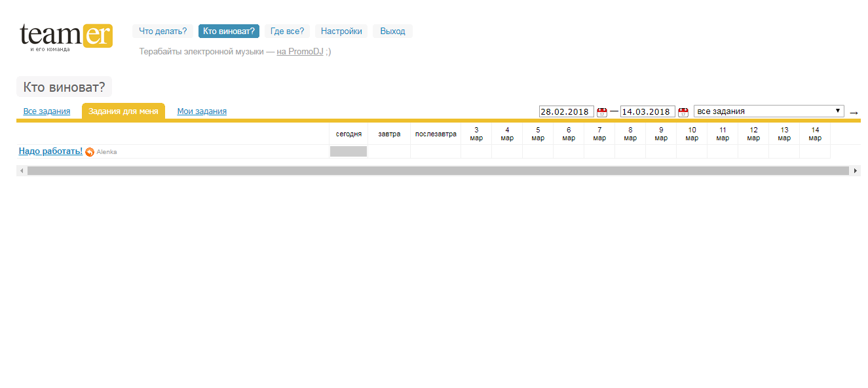868x388 pixels.
Task: Switch to the «Мои задания» tab
Action: click(x=202, y=111)
